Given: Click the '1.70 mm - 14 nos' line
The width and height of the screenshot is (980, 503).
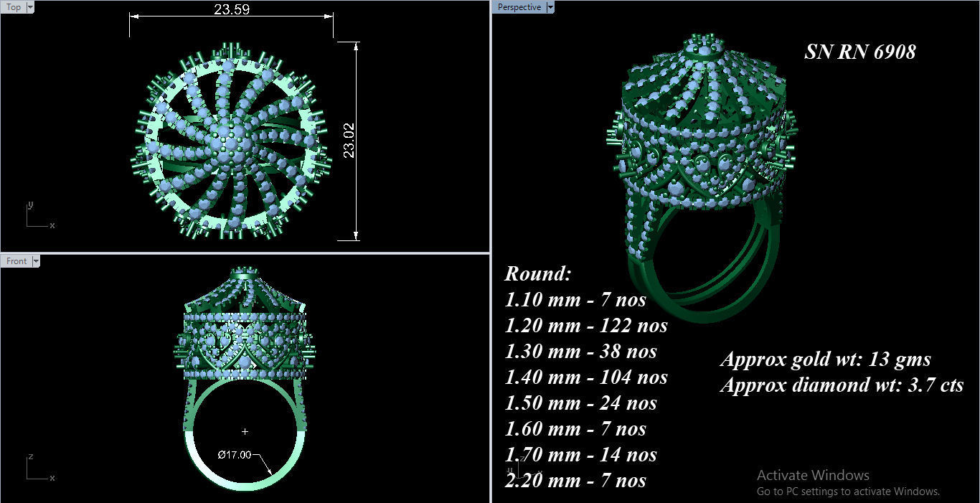Looking at the screenshot, I should [x=581, y=454].
